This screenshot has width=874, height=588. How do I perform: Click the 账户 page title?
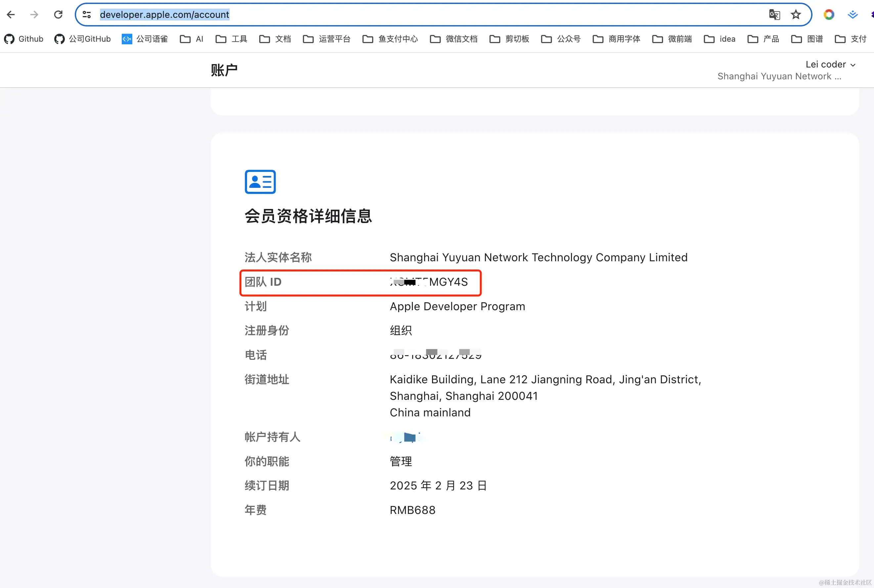click(224, 70)
